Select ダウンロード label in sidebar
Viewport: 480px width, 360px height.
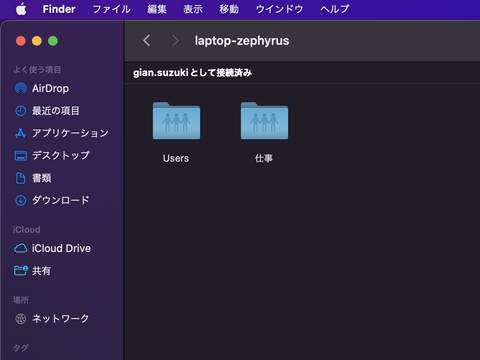point(61,200)
